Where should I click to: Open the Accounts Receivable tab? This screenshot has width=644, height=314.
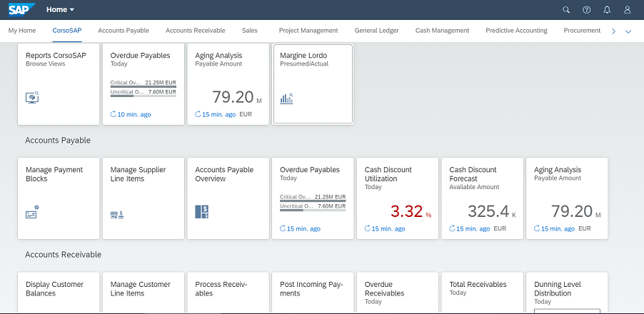tap(196, 31)
